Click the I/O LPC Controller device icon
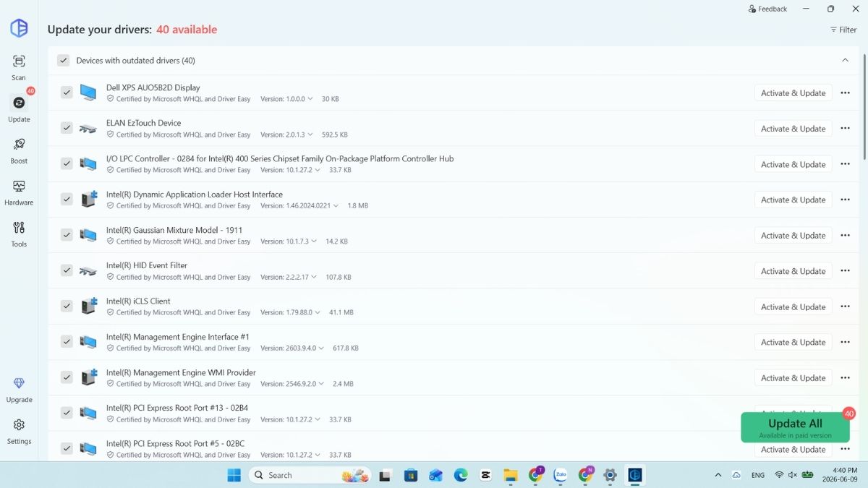The image size is (868, 488). [x=88, y=164]
